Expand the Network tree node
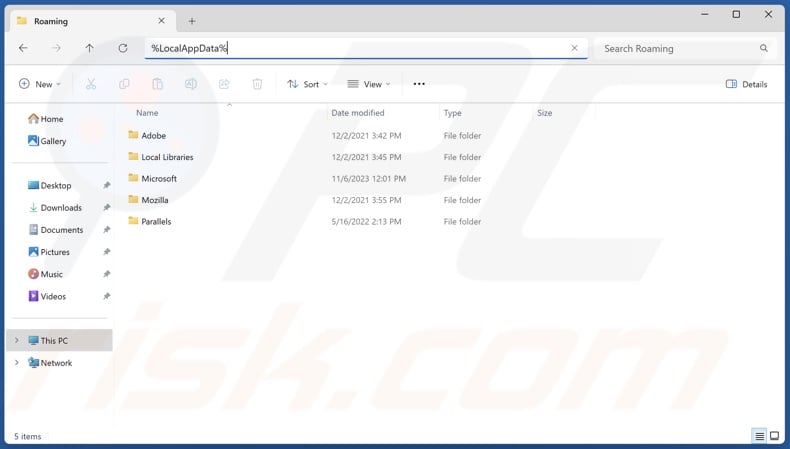Image resolution: width=790 pixels, height=449 pixels. (x=17, y=363)
